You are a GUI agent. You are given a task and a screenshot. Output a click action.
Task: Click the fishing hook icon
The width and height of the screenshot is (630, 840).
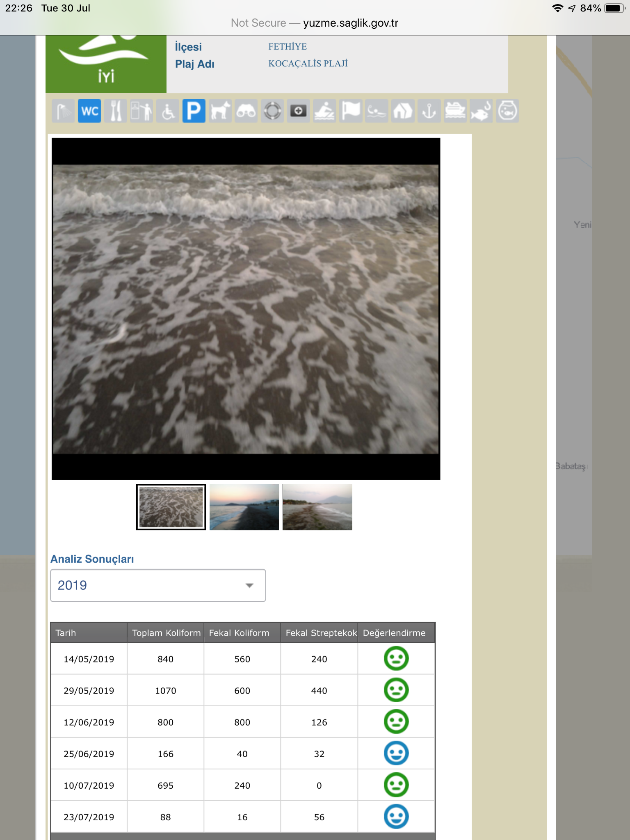[482, 111]
